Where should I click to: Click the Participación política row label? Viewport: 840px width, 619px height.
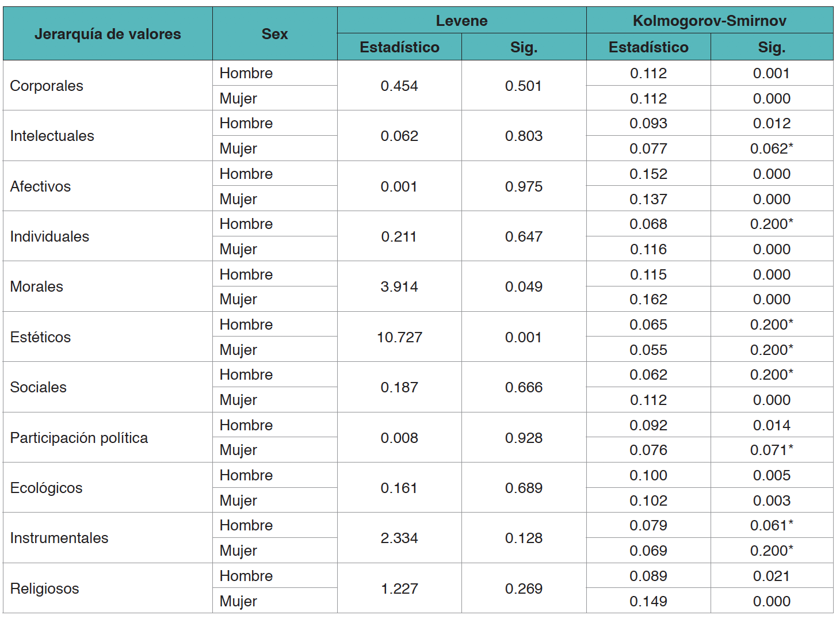click(79, 438)
